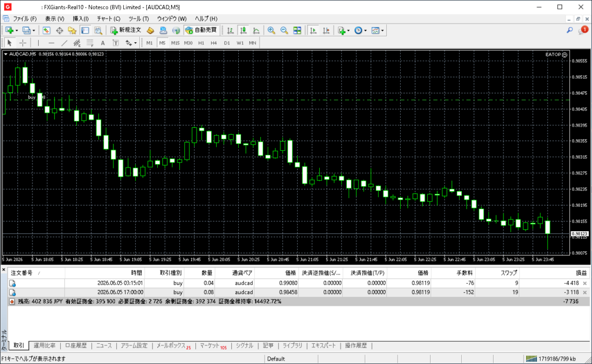The image size is (592, 364).
Task: Open the ツール (T) menu
Action: point(139,19)
